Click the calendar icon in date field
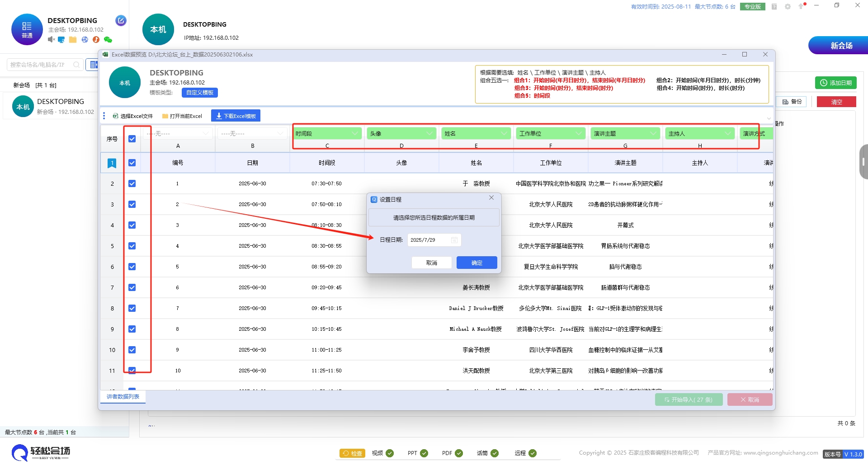 pos(454,240)
